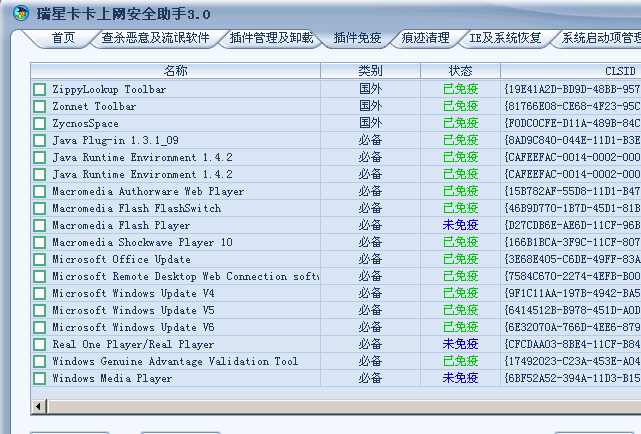Open the 首页 tab
The width and height of the screenshot is (641, 434).
click(64, 38)
